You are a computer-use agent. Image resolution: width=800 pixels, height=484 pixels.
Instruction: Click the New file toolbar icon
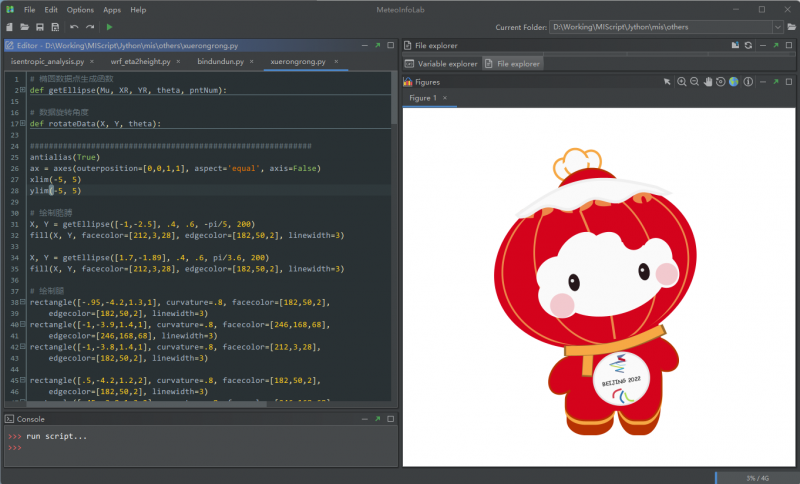[9, 27]
